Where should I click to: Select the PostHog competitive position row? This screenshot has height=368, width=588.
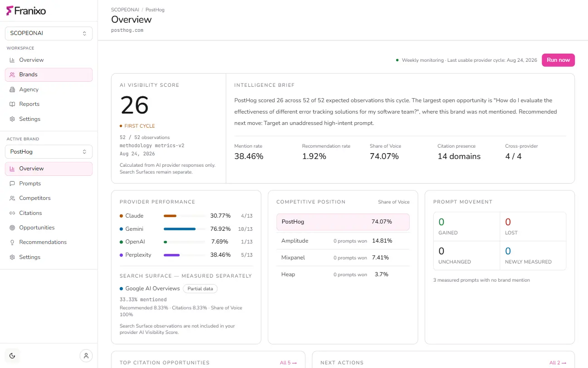[x=343, y=222]
